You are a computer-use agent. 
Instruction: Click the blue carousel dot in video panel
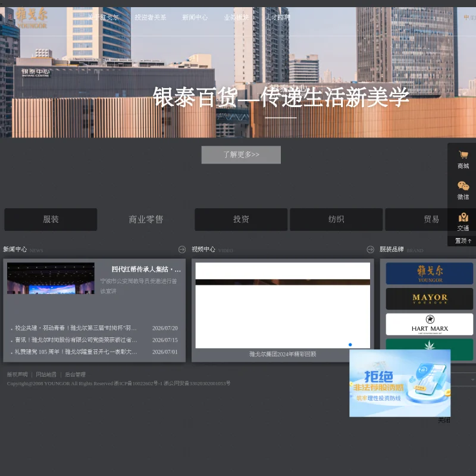pyautogui.click(x=350, y=345)
